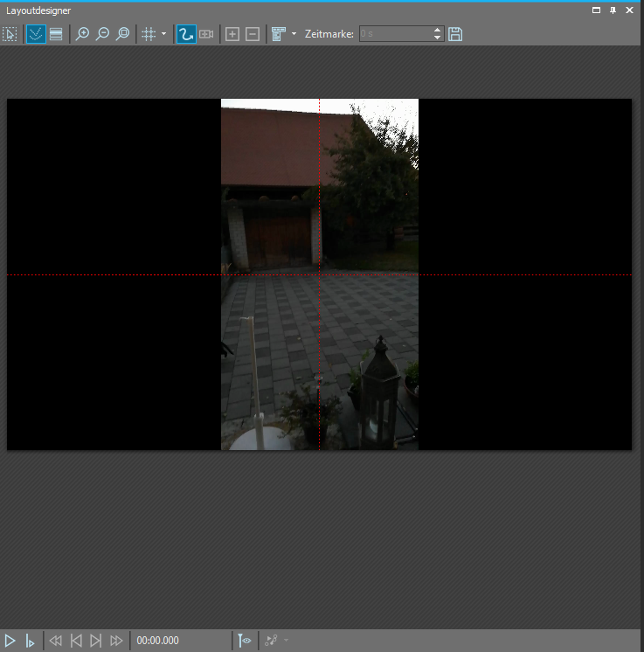
Task: Start playback with the play button
Action: [10, 641]
